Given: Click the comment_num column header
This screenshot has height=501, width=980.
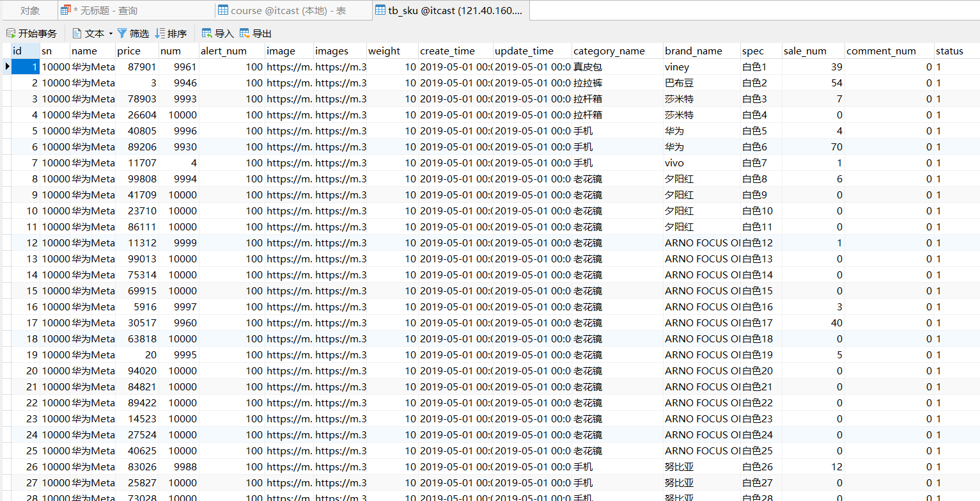Looking at the screenshot, I should [x=890, y=51].
